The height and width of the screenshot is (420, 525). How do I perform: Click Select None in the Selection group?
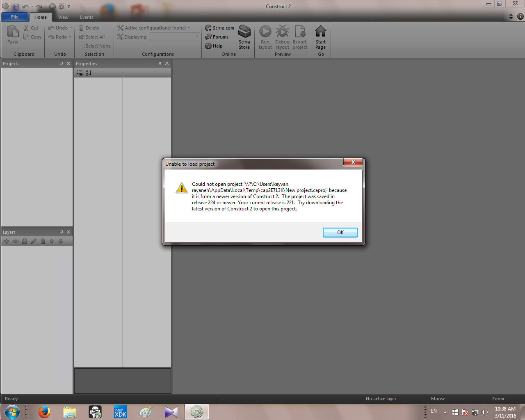click(x=94, y=46)
